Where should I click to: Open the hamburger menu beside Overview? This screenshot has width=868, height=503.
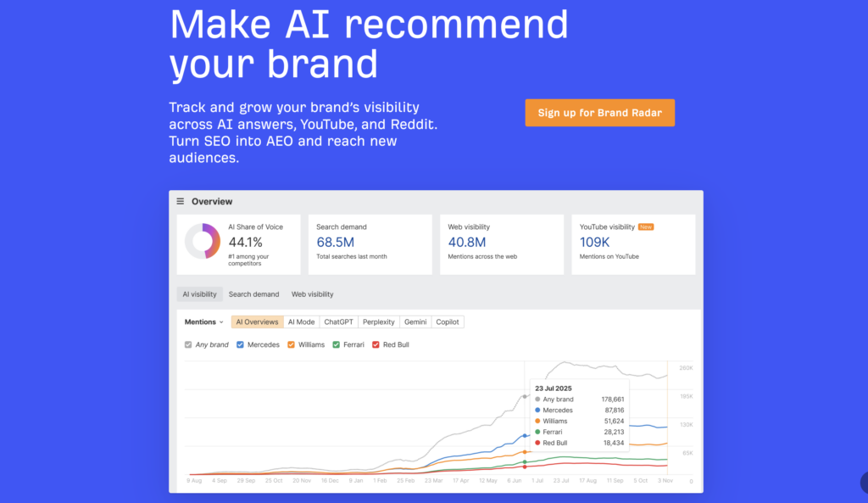coord(180,201)
